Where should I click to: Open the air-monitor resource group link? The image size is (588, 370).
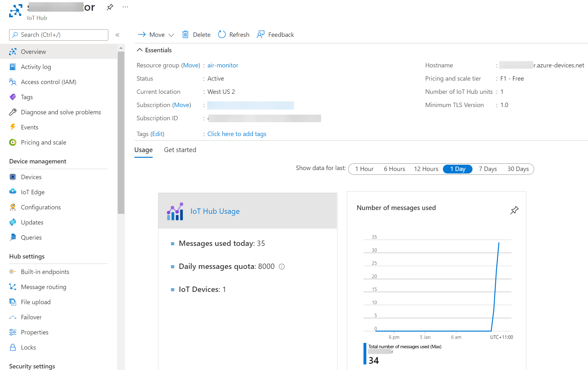pos(223,65)
